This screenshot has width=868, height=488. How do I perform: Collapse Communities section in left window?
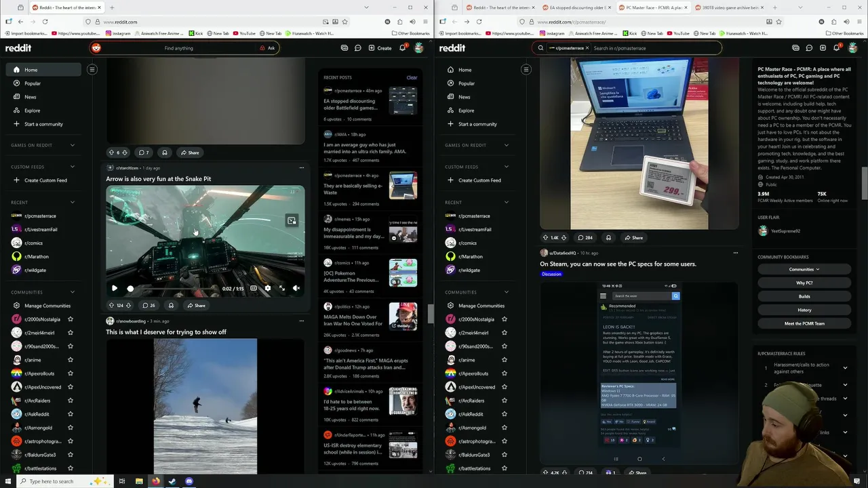73,292
